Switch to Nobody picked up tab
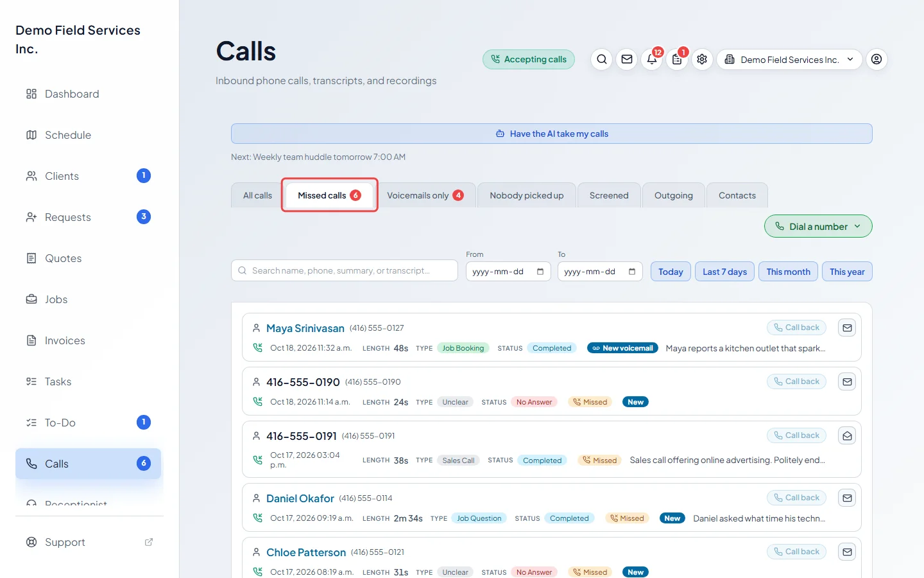924x578 pixels. pos(527,195)
